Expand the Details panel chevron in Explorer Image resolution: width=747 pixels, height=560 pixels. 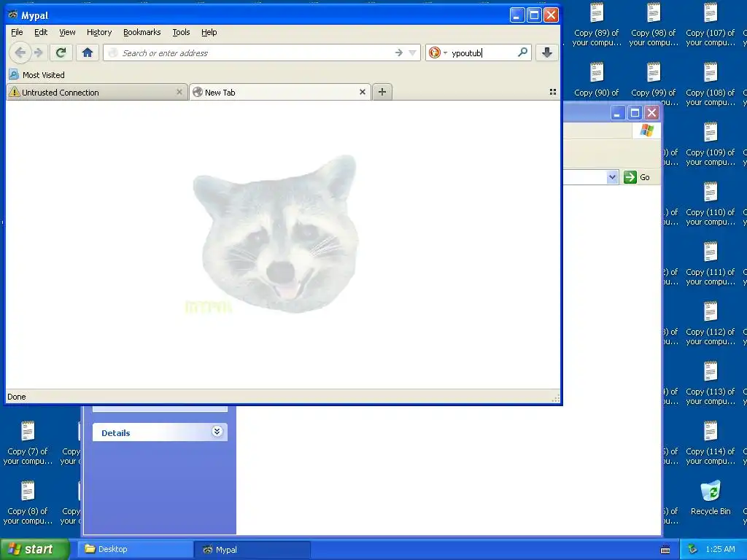pos(217,432)
